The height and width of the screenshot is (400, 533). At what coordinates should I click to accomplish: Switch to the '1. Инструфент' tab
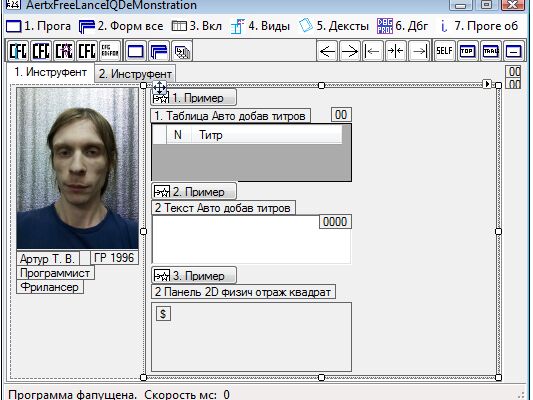50,72
